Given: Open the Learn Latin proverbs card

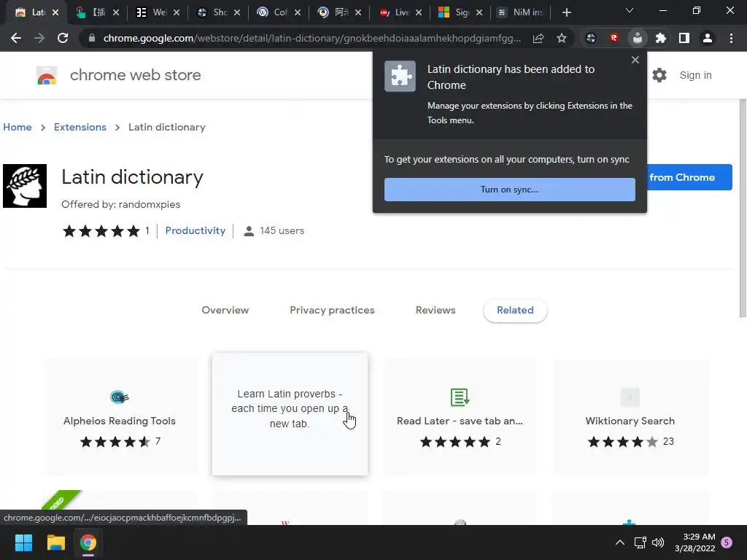Looking at the screenshot, I should [x=290, y=414].
